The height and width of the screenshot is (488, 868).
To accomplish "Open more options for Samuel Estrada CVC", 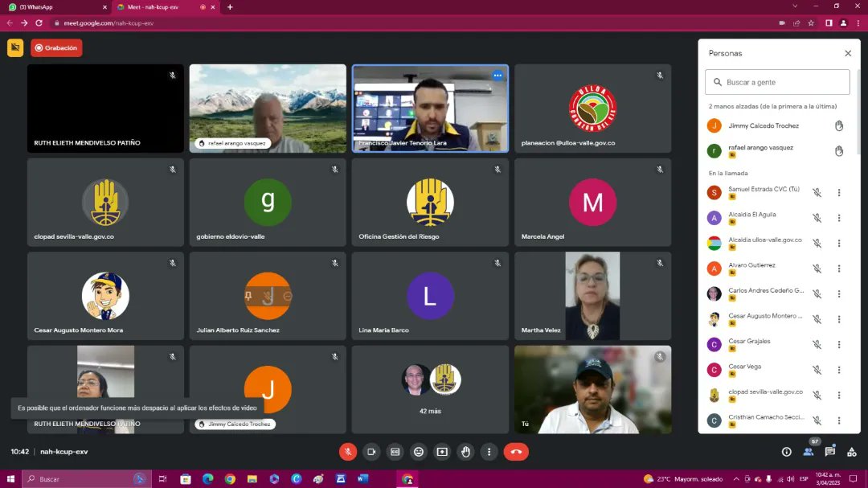I will tap(838, 192).
